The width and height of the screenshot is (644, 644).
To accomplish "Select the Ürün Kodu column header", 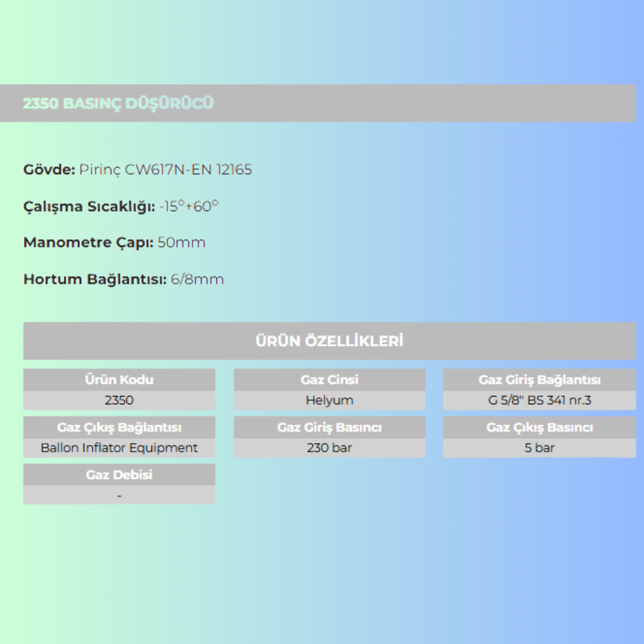I will click(119, 380).
